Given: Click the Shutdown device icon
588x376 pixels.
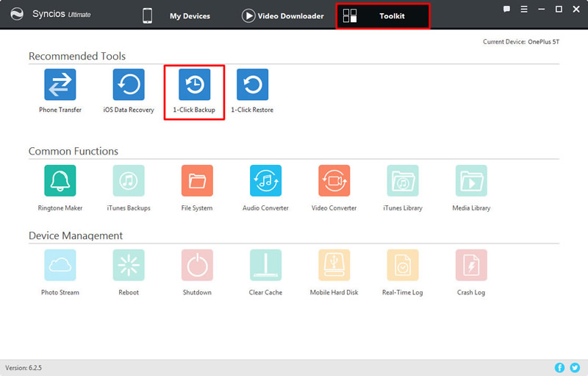Looking at the screenshot, I should click(197, 265).
